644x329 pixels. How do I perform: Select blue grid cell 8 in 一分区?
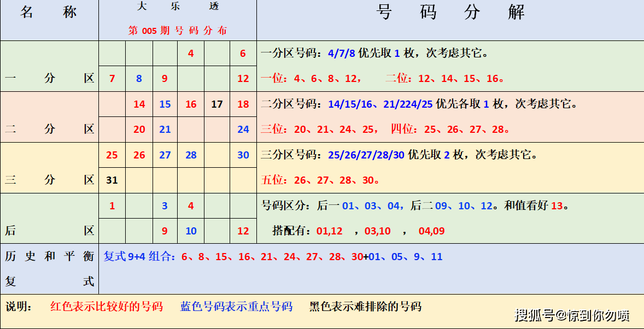(139, 79)
